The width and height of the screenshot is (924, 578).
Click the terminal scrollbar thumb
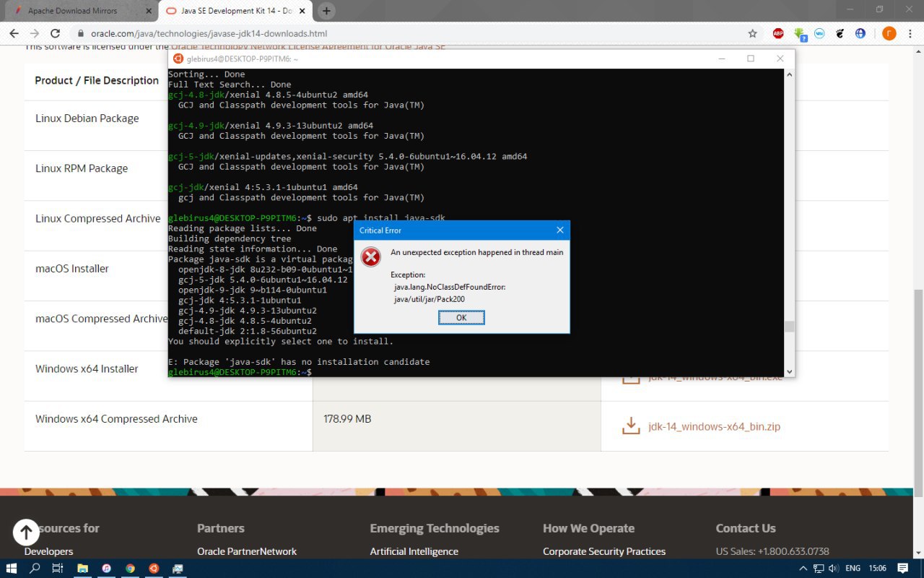[x=789, y=326]
